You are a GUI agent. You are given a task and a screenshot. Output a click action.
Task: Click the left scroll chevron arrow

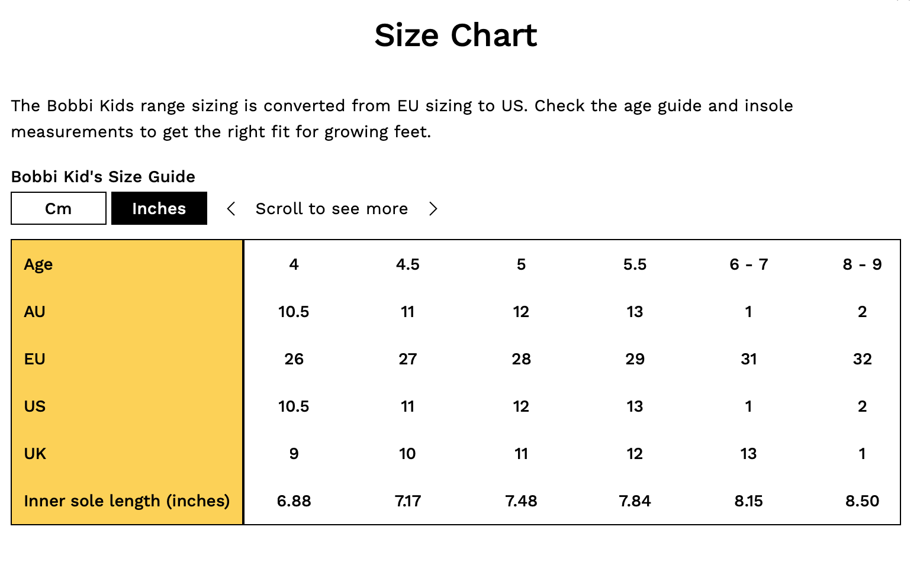231,209
